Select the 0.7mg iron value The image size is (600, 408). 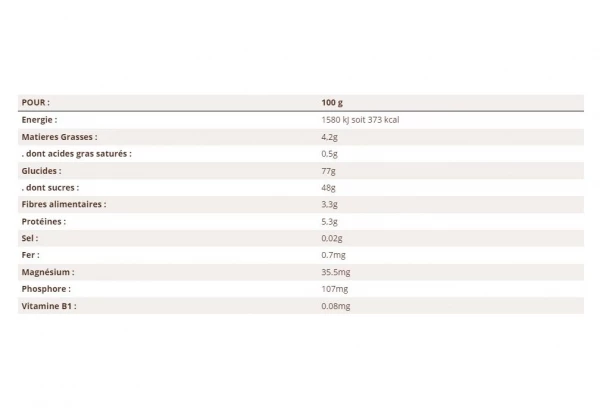click(333, 255)
